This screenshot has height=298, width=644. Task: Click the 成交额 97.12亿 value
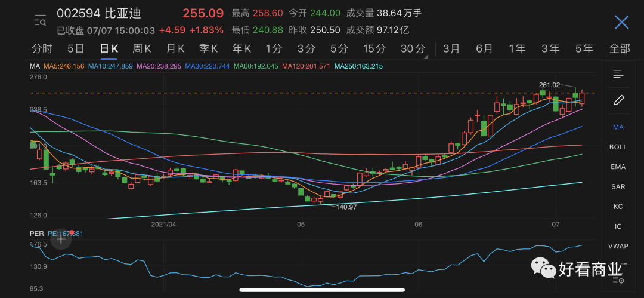coord(377,30)
